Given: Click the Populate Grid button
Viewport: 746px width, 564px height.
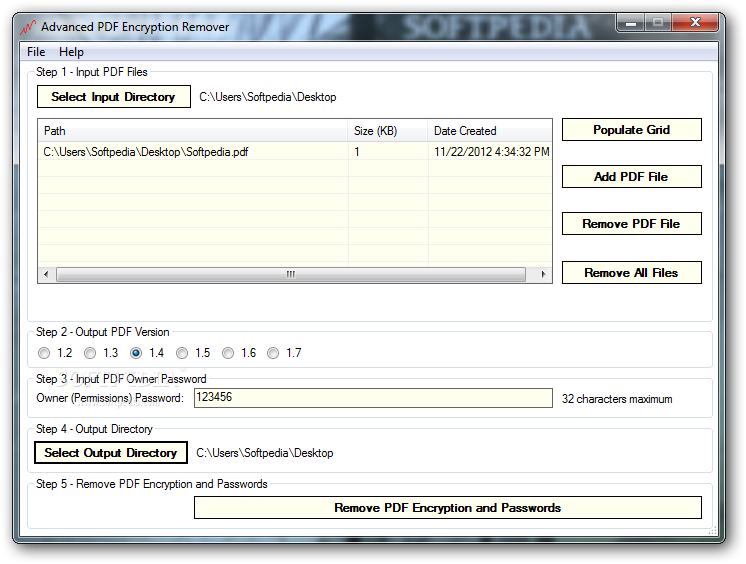Looking at the screenshot, I should pos(631,129).
